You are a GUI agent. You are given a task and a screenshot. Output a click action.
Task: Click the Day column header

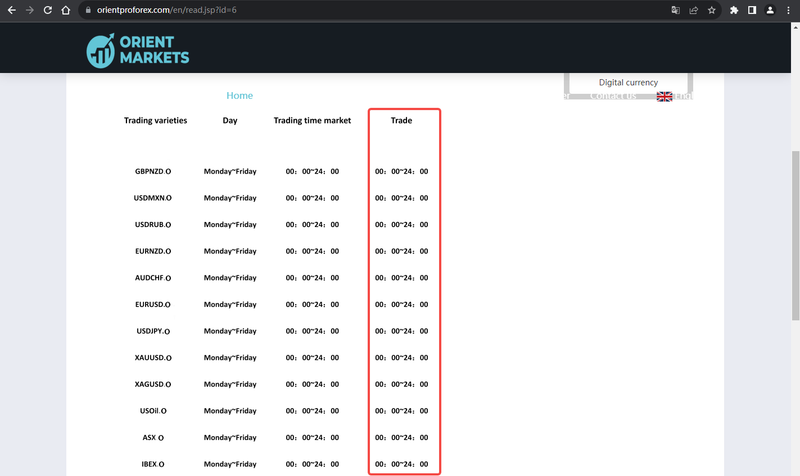click(230, 120)
